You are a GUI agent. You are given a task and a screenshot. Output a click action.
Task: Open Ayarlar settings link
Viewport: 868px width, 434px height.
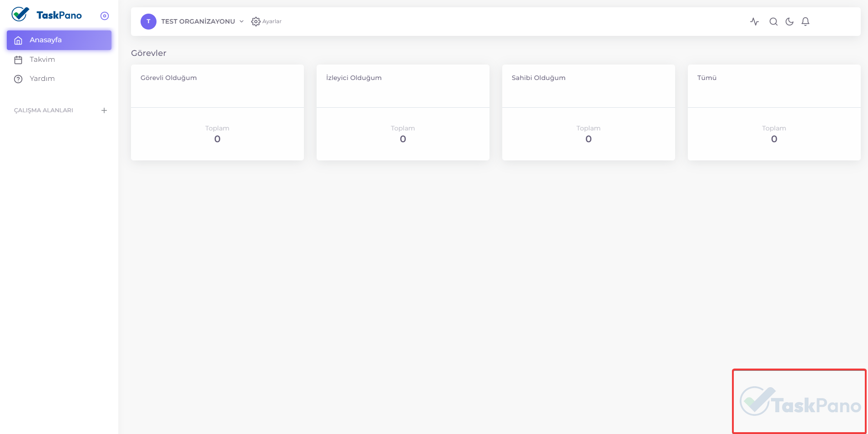272,21
